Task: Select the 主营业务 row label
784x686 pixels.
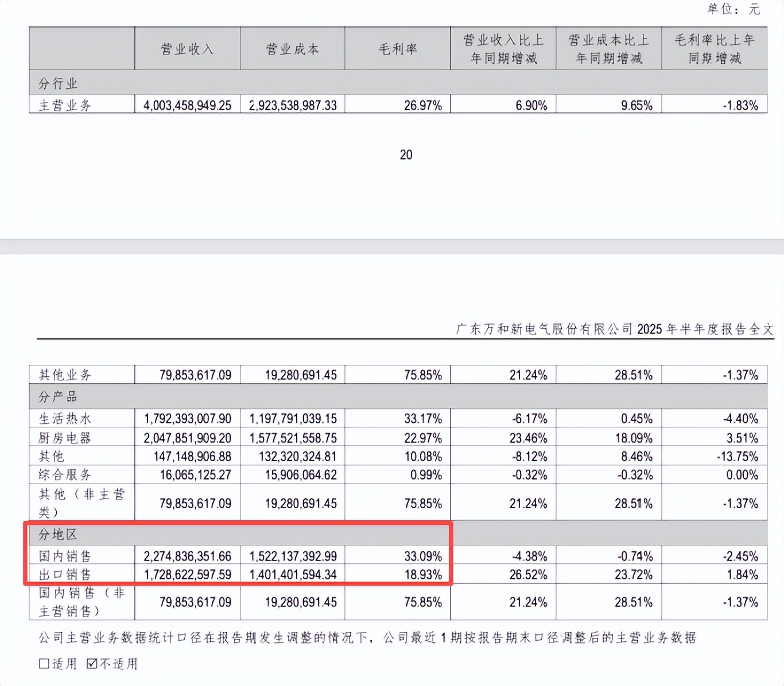Action: pyautogui.click(x=65, y=105)
